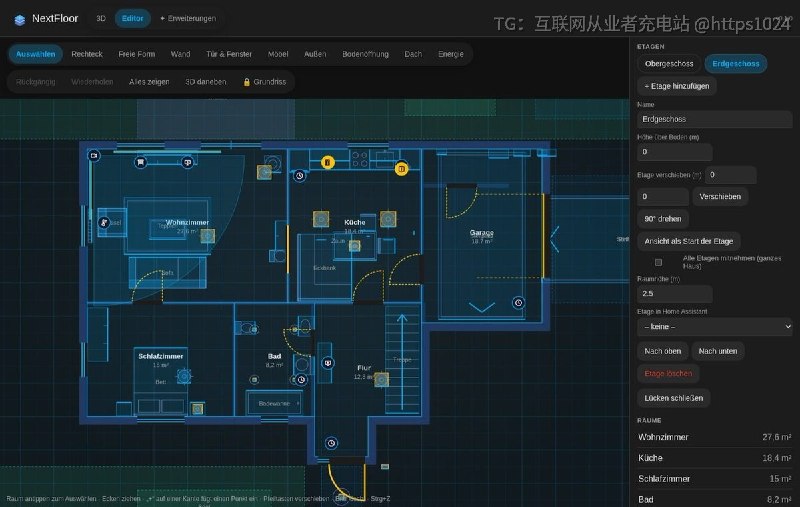800x507 pixels.
Task: Click the Rückgängig button
Action: 36,82
